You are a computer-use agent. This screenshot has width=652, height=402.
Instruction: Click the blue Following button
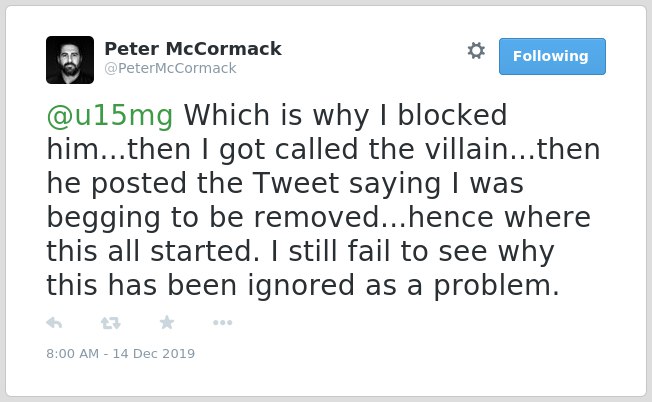pyautogui.click(x=552, y=57)
